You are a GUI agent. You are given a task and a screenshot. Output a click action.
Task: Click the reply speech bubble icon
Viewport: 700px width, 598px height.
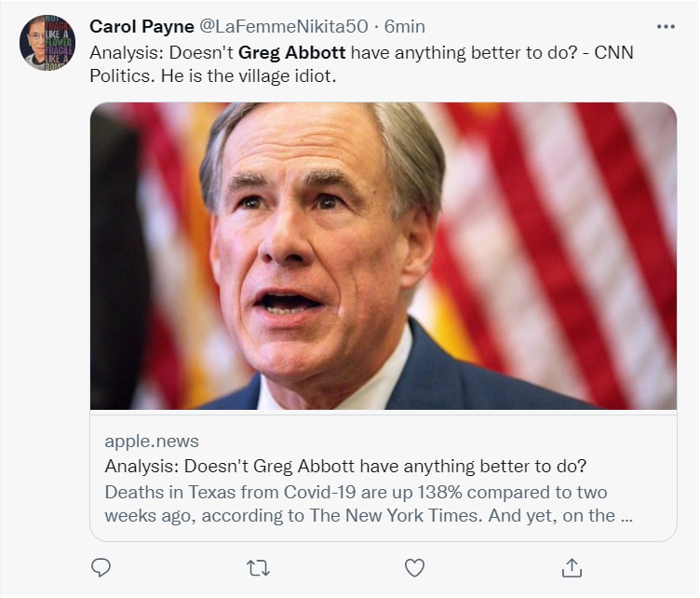(101, 566)
